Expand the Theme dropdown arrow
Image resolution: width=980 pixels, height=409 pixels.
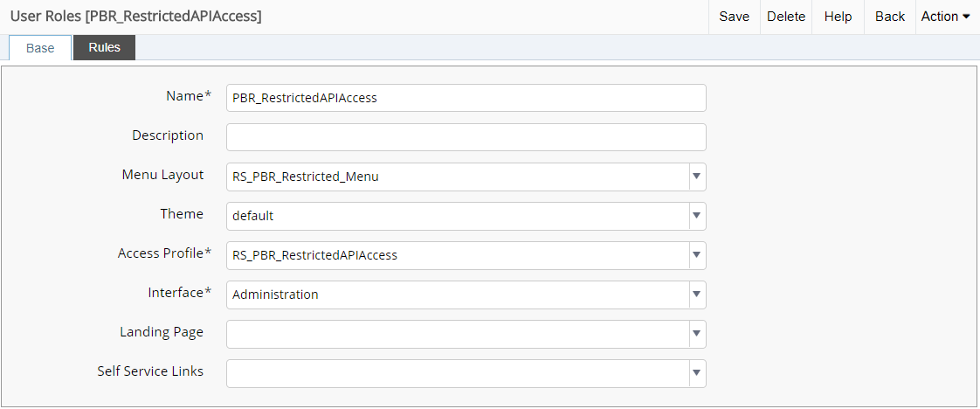click(696, 216)
